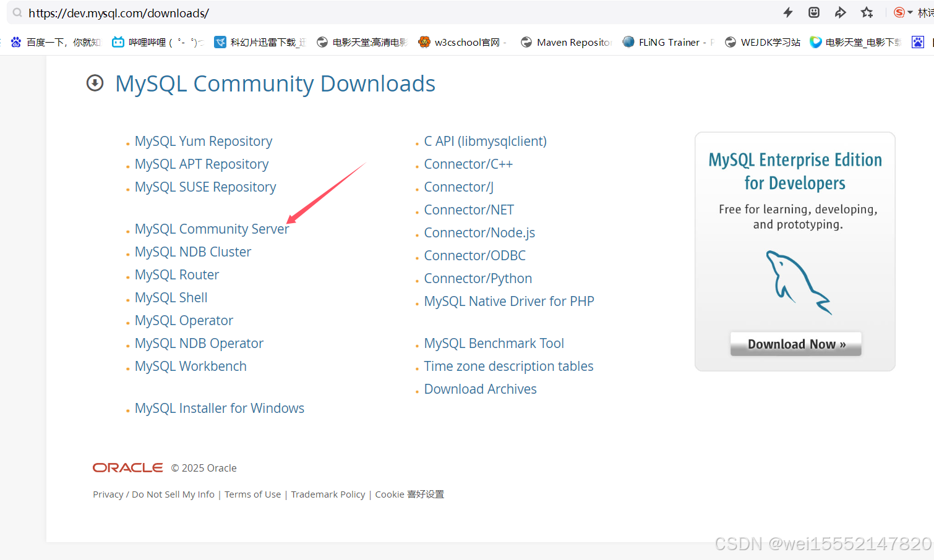
Task: Open MySQL Installer for Windows link
Action: (220, 408)
